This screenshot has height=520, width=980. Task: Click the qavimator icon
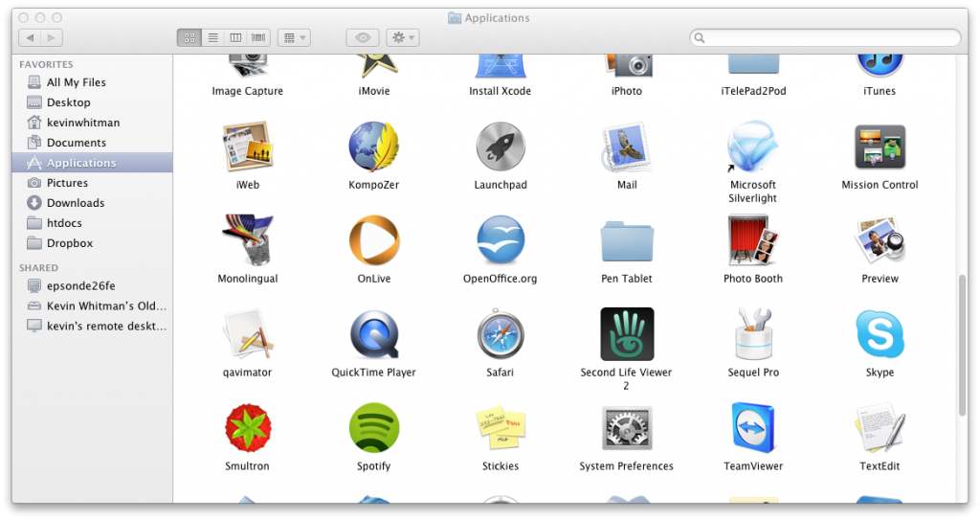point(248,334)
